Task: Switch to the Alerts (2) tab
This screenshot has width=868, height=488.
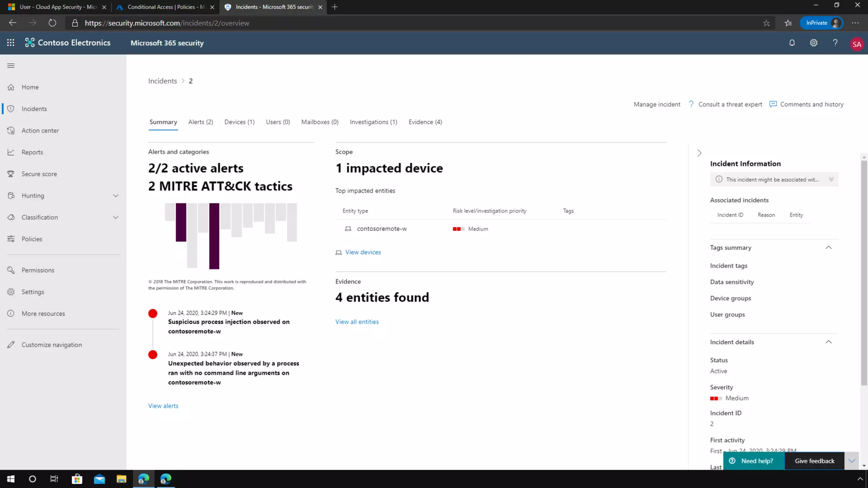Action: click(x=200, y=122)
